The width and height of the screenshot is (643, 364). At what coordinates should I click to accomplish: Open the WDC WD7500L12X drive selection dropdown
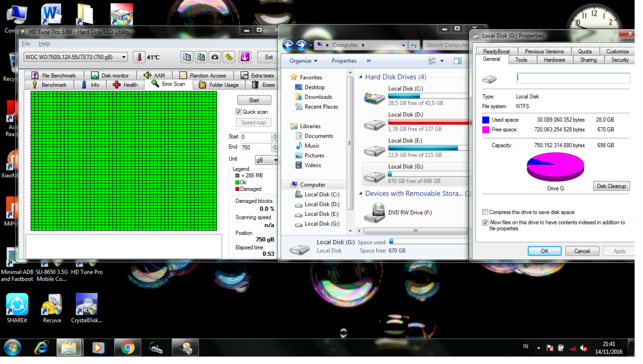coord(124,57)
